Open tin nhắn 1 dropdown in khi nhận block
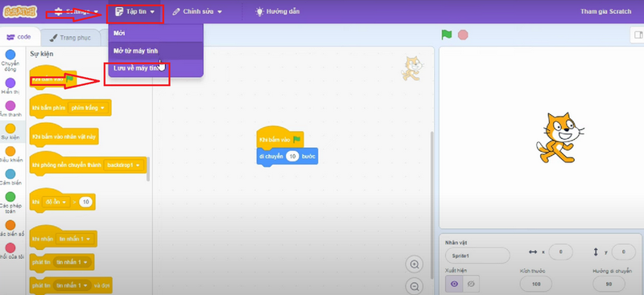Screen dimensions: 644x295 click(x=74, y=239)
